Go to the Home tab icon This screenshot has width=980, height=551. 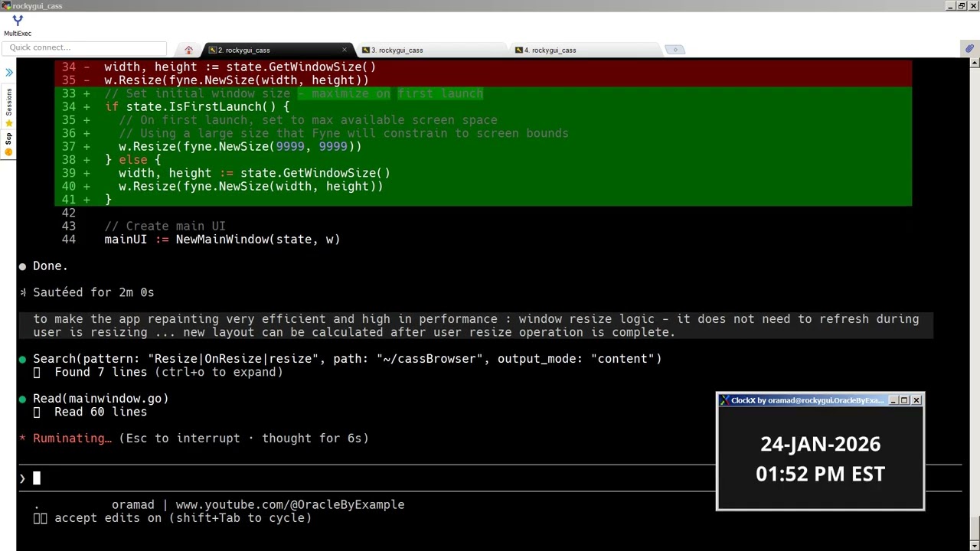click(x=188, y=50)
